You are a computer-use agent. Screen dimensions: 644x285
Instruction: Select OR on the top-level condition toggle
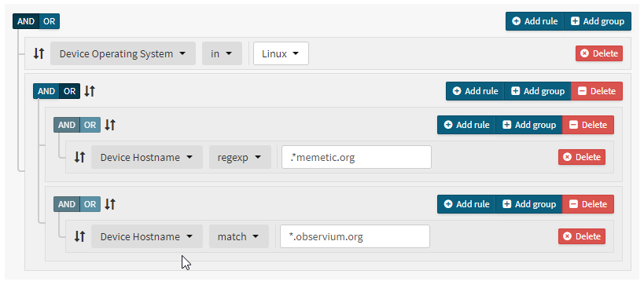(50, 21)
